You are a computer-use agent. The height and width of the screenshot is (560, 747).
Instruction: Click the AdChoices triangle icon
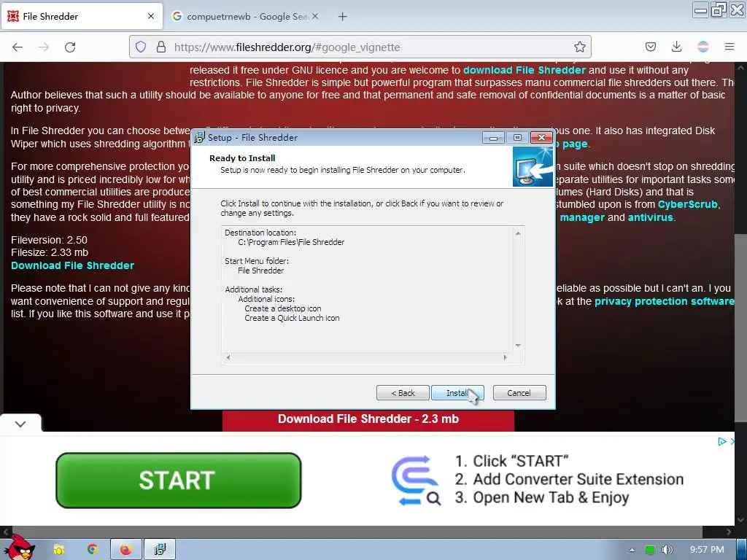722,441
